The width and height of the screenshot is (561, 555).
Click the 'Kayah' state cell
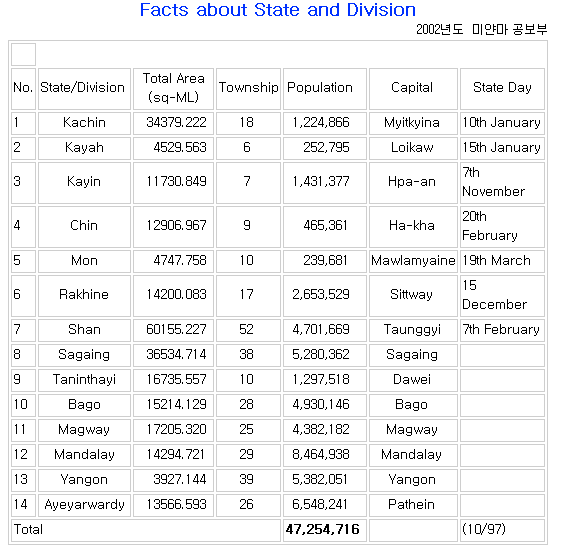[x=84, y=148]
